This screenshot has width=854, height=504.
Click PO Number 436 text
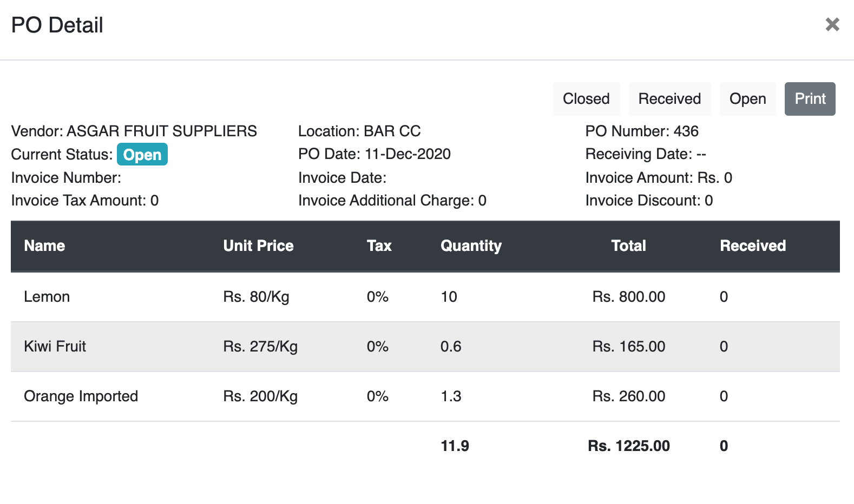click(642, 131)
